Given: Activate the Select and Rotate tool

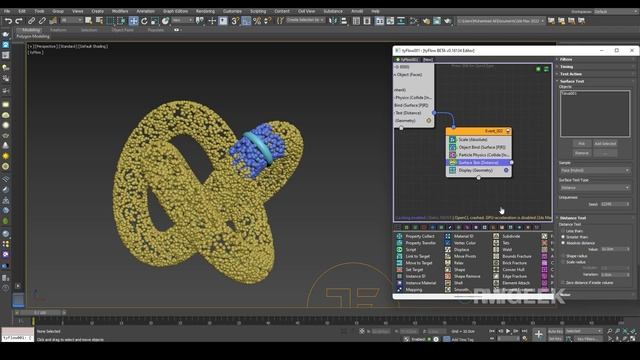Looking at the screenshot, I should (x=144, y=21).
